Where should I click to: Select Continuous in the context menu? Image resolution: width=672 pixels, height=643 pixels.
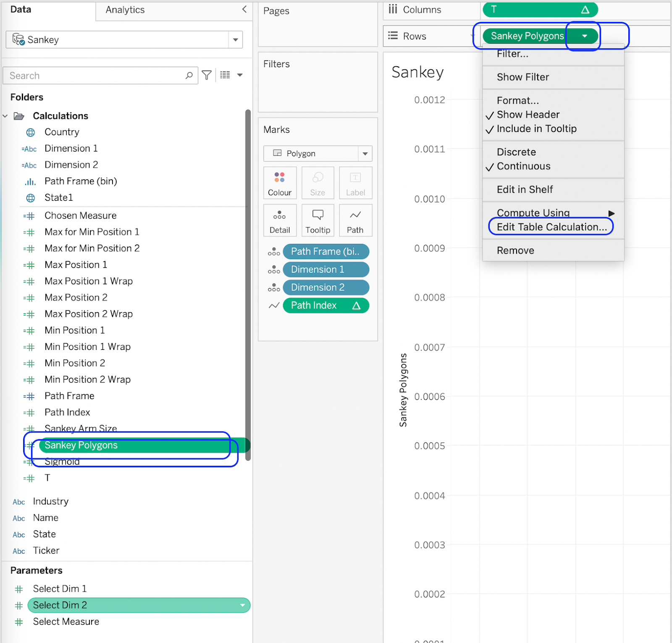[523, 166]
